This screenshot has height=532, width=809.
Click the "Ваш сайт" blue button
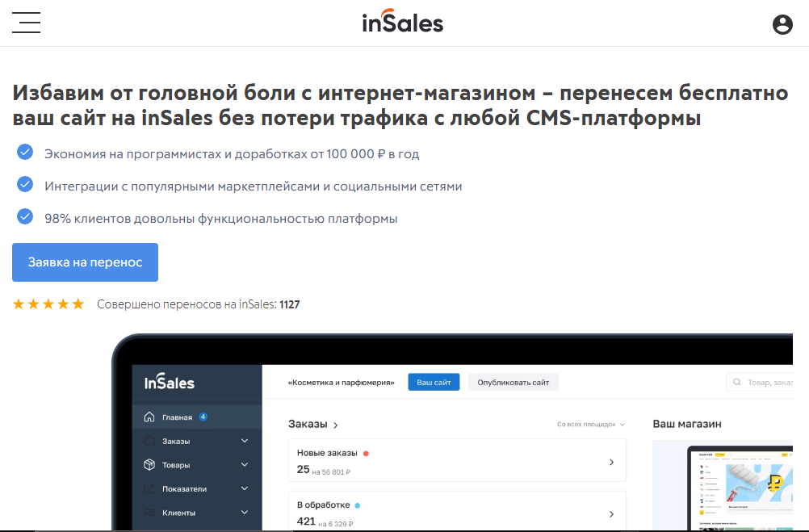(434, 382)
